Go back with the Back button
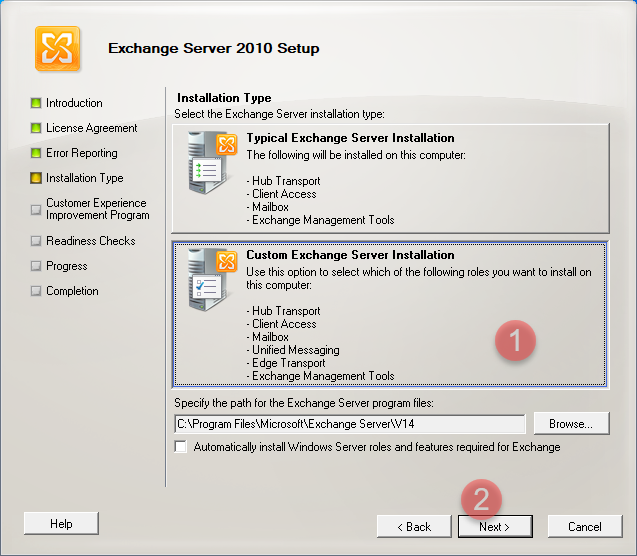Viewport: 637px width, 556px height. (x=414, y=527)
